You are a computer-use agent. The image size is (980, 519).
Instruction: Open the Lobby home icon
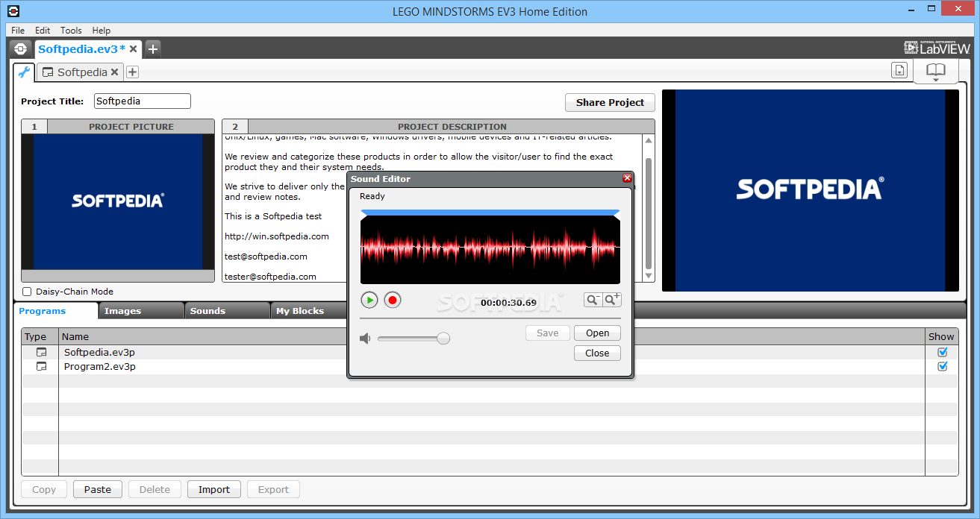(21, 48)
